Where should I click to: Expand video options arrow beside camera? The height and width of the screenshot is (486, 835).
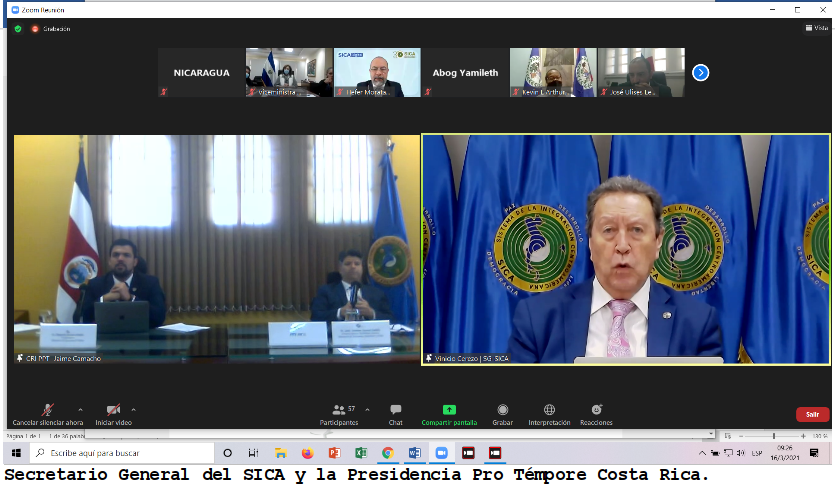(x=133, y=410)
